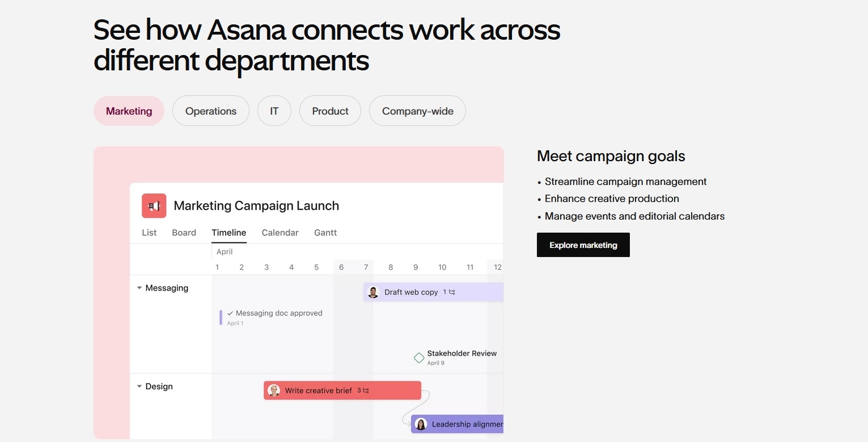868x442 pixels.
Task: Select the Operations department pill
Action: tap(210, 111)
